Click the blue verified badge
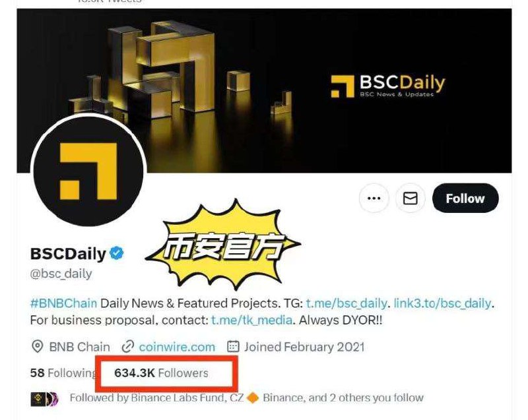 (117, 253)
